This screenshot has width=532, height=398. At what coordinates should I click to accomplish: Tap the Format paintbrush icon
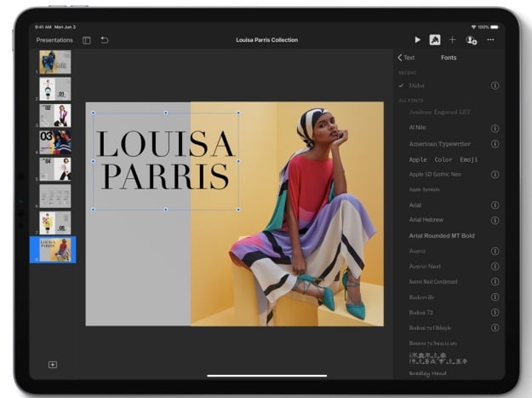[x=435, y=40]
